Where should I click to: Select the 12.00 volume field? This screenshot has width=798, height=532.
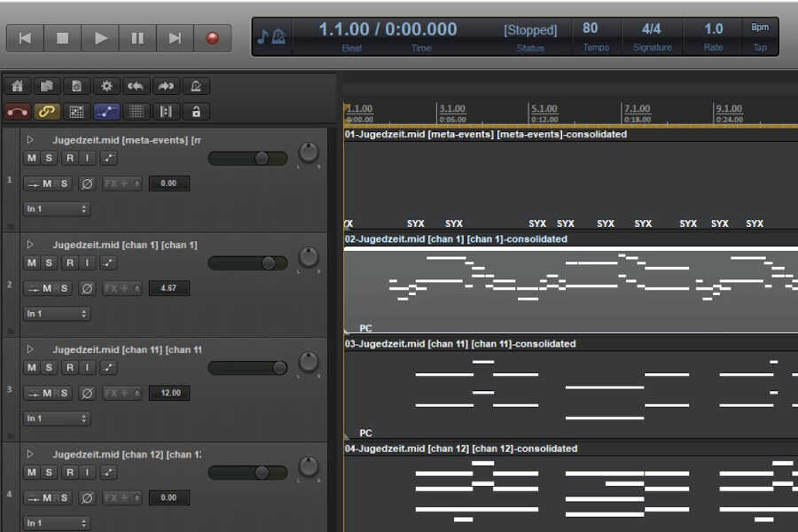pos(169,393)
